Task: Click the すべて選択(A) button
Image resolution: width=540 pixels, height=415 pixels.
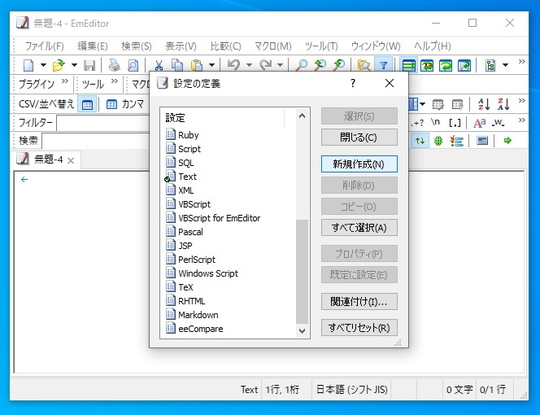Action: point(359,228)
